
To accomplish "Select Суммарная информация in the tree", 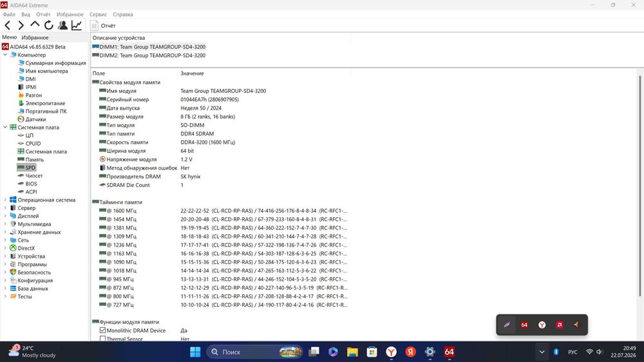I will 55,63.
